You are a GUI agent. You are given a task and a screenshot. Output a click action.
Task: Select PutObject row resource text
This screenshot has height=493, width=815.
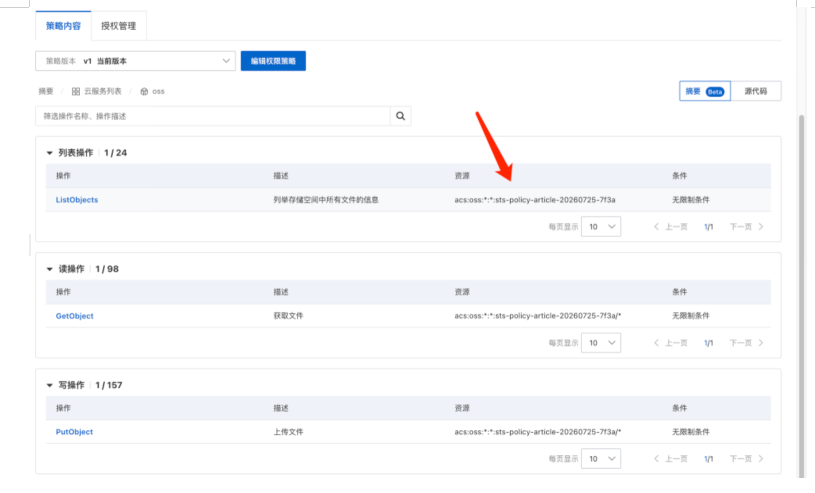click(x=538, y=432)
